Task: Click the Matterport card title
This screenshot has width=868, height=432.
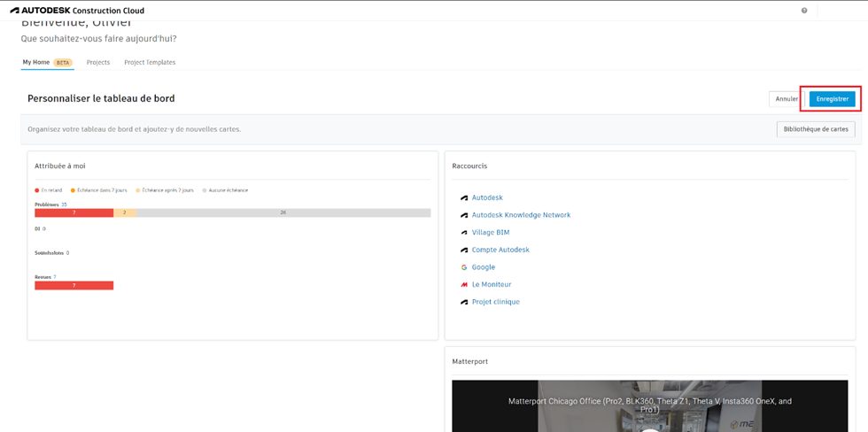Action: (469, 361)
